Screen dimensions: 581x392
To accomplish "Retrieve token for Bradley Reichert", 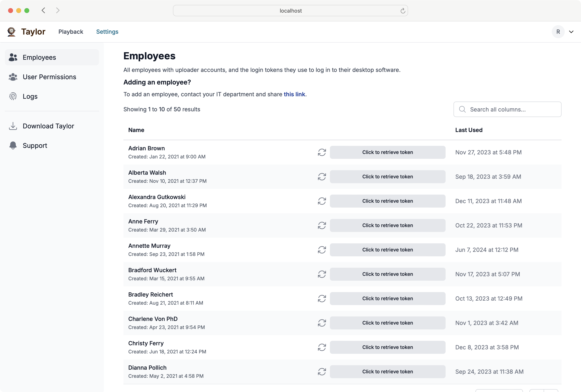I will point(387,299).
